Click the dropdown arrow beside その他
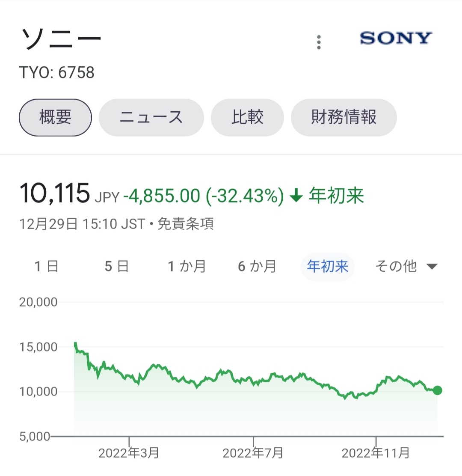Viewport: 462px width, 476px height. point(432,267)
